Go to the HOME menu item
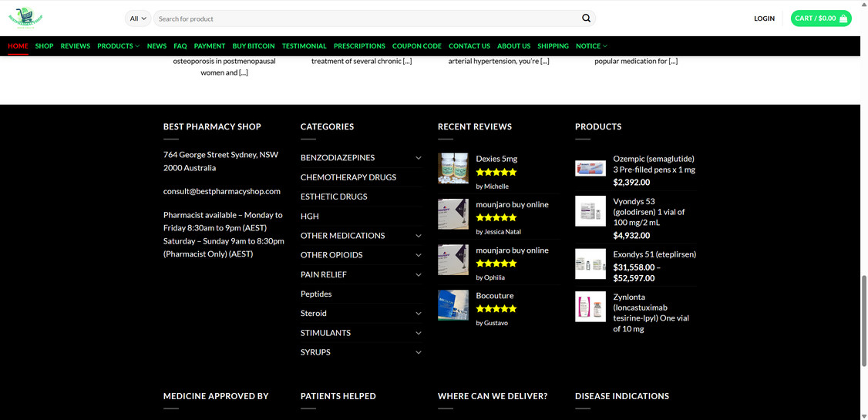The height and width of the screenshot is (420, 868). coord(18,46)
